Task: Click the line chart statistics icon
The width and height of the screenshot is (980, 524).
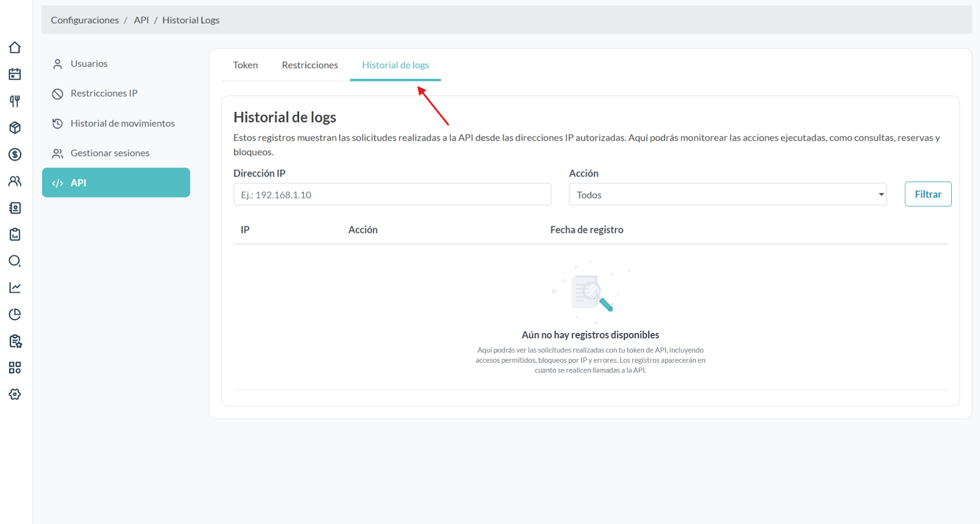Action: coord(15,287)
